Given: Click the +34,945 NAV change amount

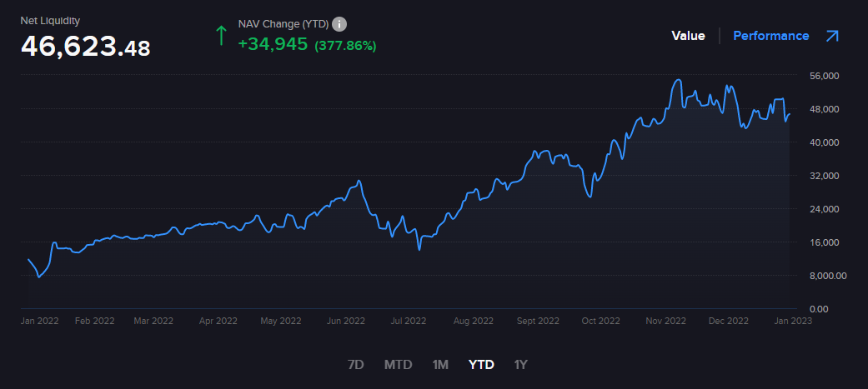Looking at the screenshot, I should 273,44.
